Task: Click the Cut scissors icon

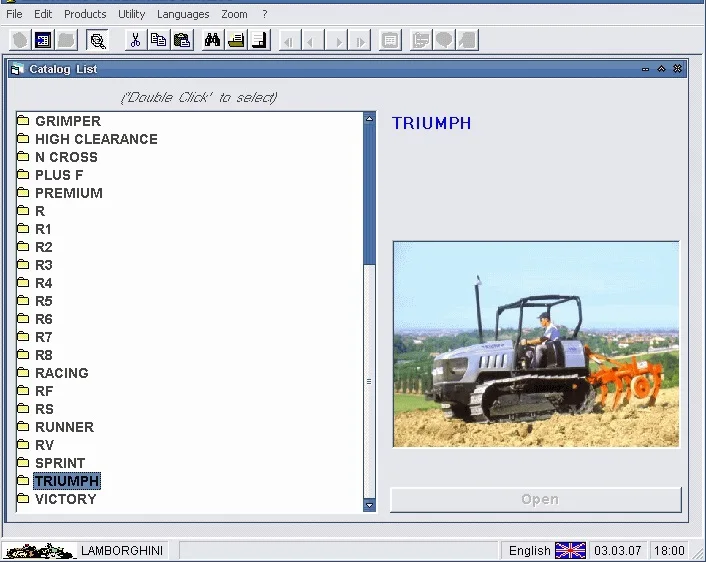Action: coord(135,41)
